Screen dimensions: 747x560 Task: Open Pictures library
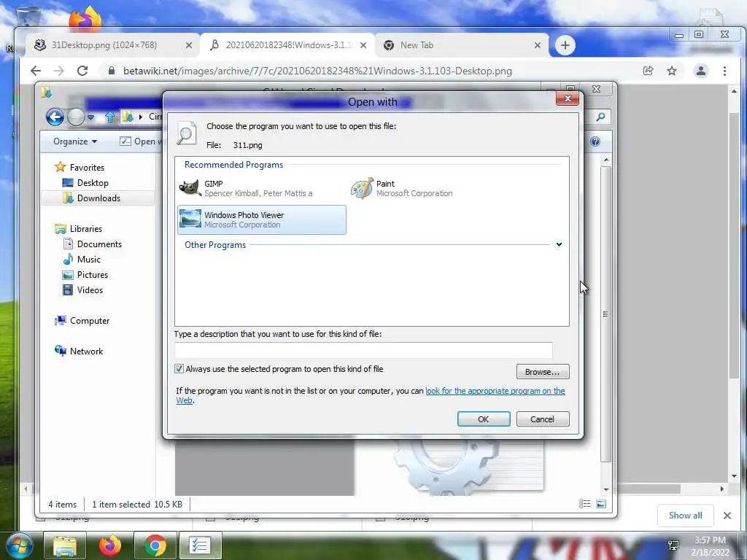pos(85,275)
